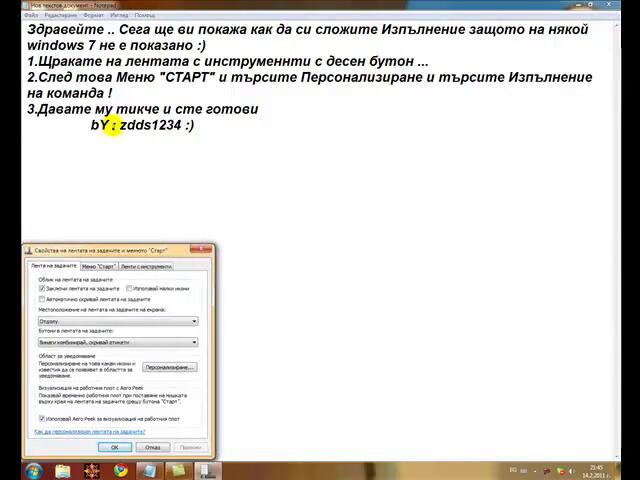The width and height of the screenshot is (640, 480).
Task: Switch to the "Ленти с инструменти" tab
Action: click(x=146, y=266)
